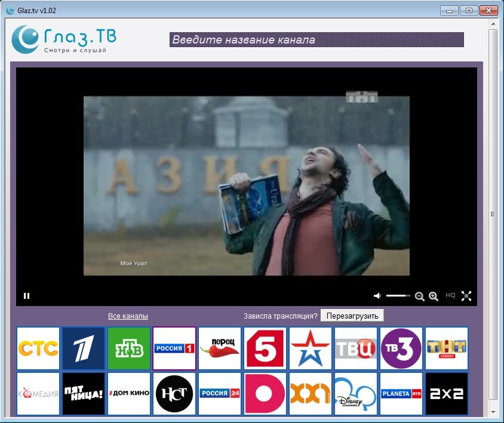
Task: Open the ТВЦ channel
Action: (x=356, y=348)
